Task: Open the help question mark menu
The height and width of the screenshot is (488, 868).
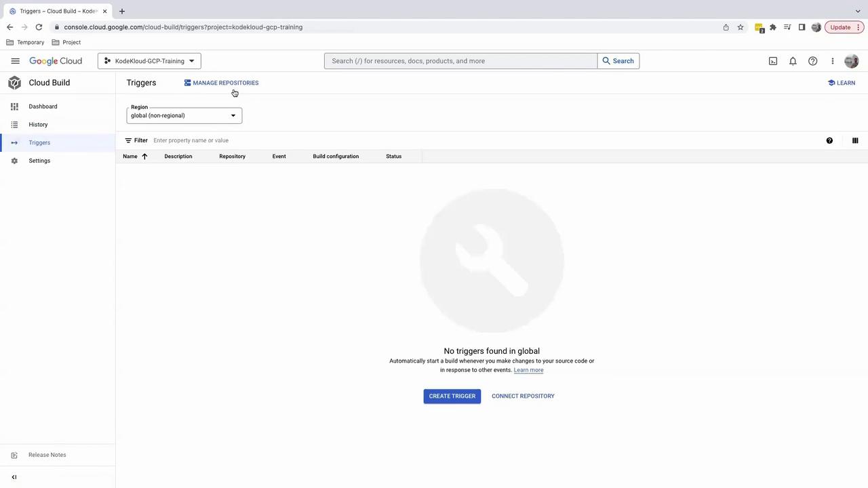Action: click(x=812, y=61)
